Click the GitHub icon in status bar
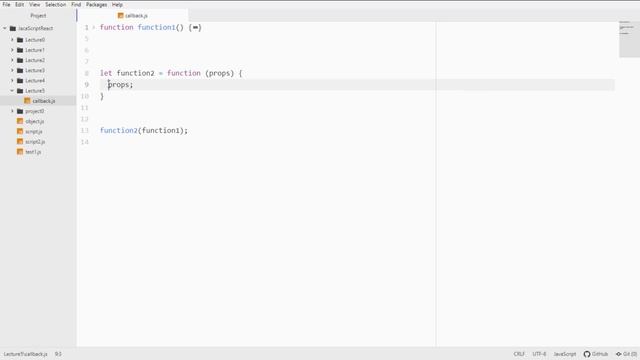 click(587, 354)
